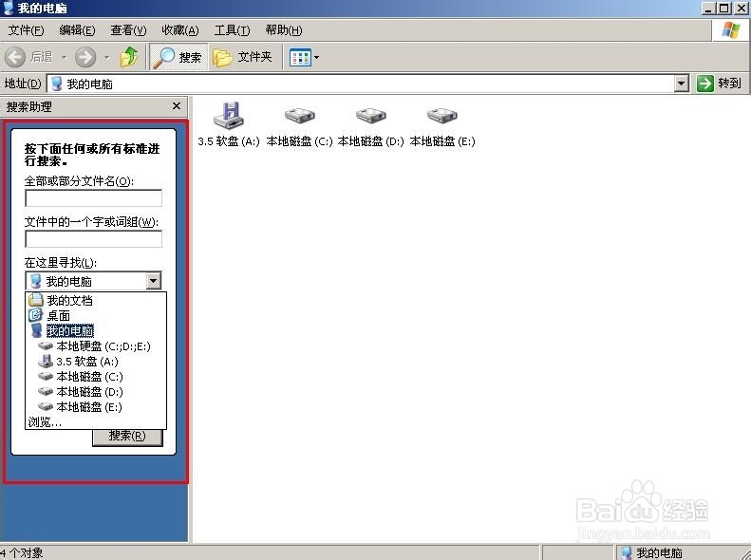The image size is (751, 560).
Task: Toggle the Search (搜索) toolbar button
Action: click(178, 57)
